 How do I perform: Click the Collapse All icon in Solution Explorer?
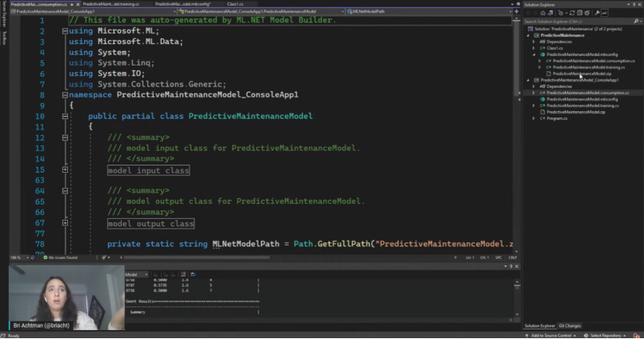tap(579, 13)
